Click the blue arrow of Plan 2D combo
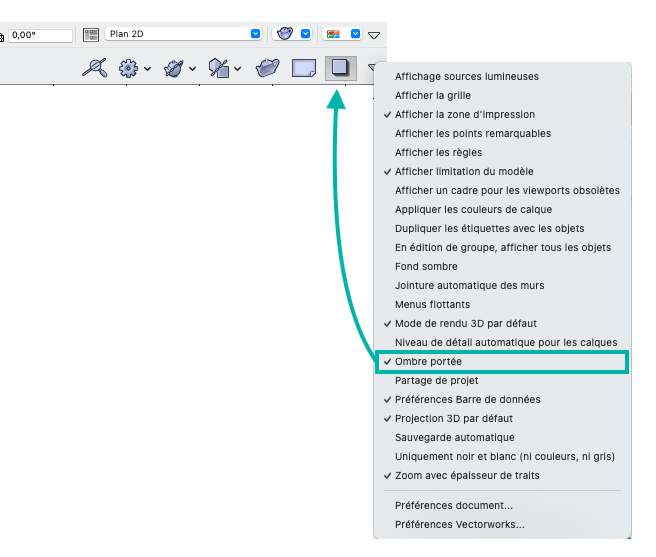Image resolution: width=656 pixels, height=557 pixels. pos(255,34)
